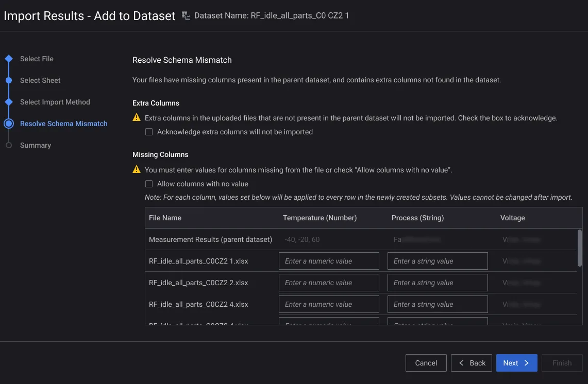Click the Next button

tap(517, 363)
